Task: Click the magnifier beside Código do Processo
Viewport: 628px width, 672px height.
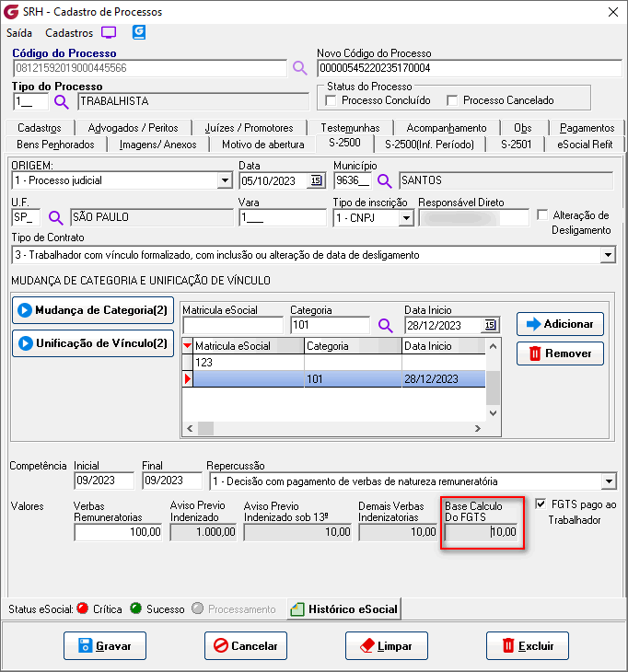Action: tap(299, 68)
